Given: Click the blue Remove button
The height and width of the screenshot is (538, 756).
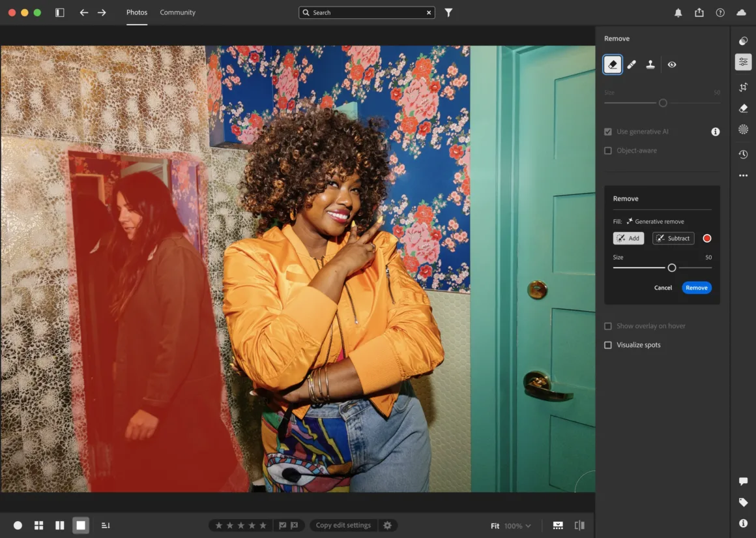Looking at the screenshot, I should pyautogui.click(x=697, y=288).
